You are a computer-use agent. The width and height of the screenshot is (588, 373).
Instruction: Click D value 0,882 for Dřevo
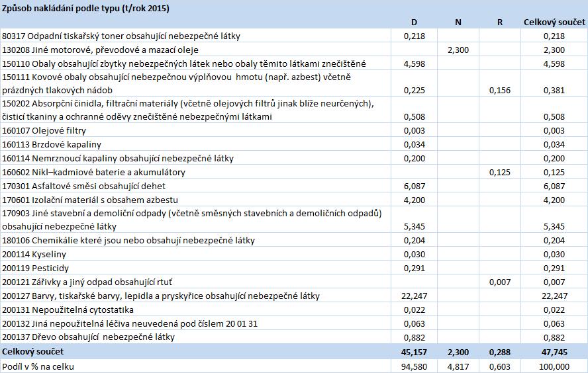[x=414, y=337]
